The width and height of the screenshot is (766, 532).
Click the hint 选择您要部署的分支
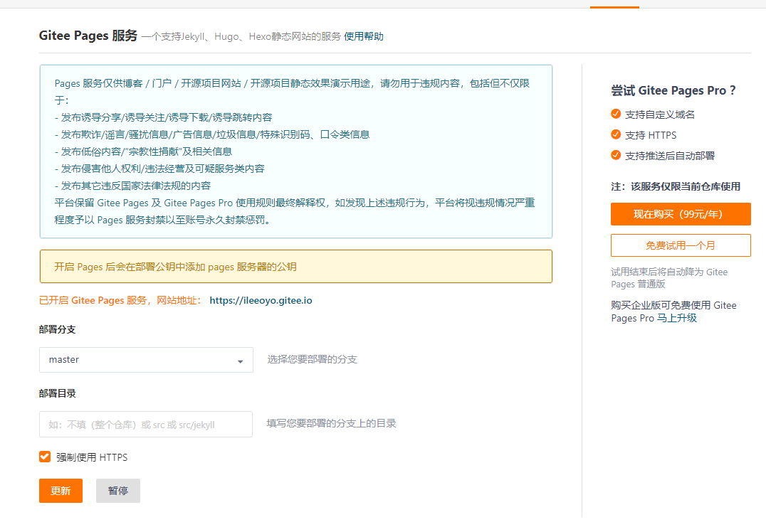tap(312, 360)
